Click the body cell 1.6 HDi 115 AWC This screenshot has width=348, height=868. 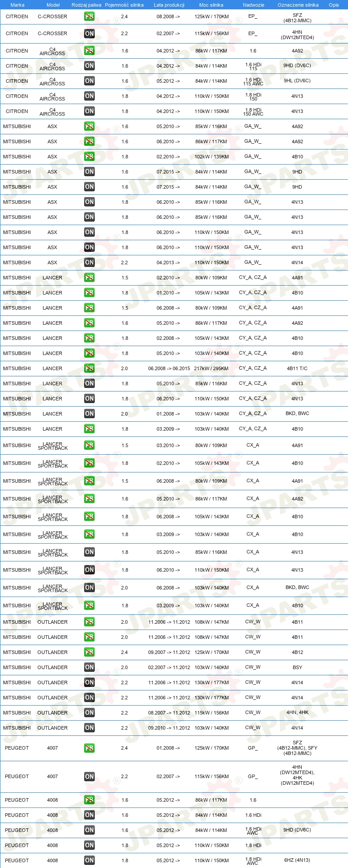(x=253, y=81)
